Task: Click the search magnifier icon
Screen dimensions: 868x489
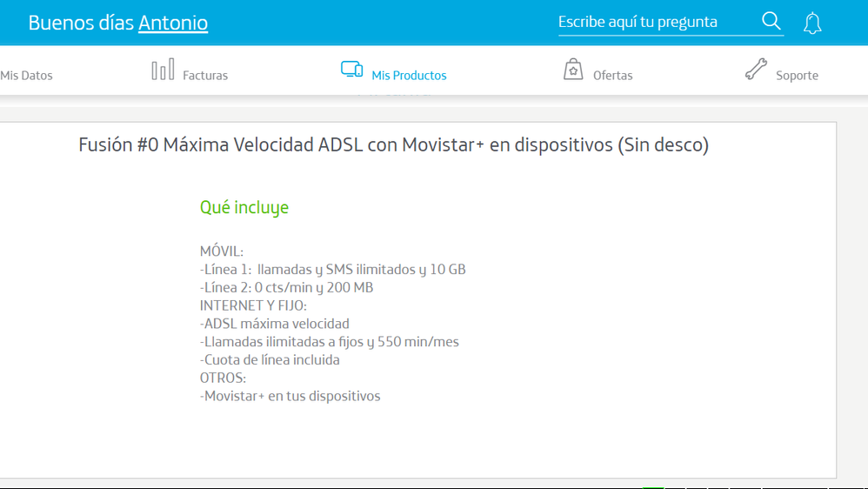Action: click(771, 22)
